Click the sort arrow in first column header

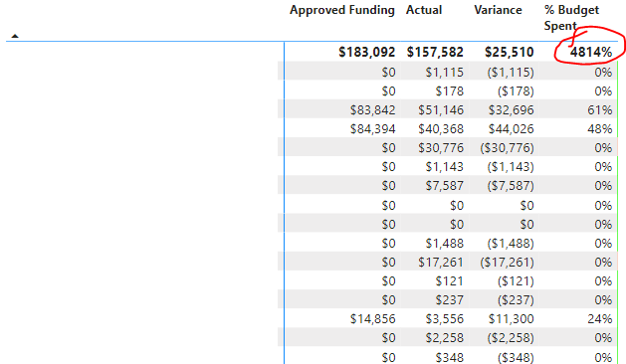pyautogui.click(x=15, y=36)
